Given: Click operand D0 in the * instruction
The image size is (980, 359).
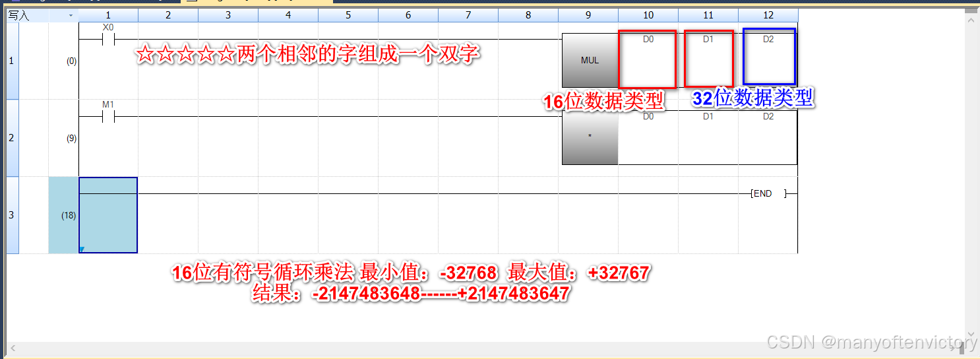Looking at the screenshot, I should (648, 117).
